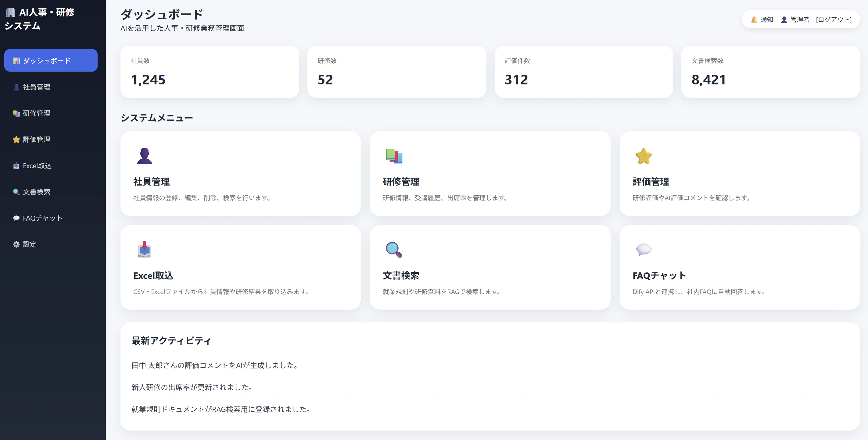Click activity 就業規則ドキュメントがRAG検索用に登録されました
Image resolution: width=868 pixels, height=440 pixels.
pos(221,409)
